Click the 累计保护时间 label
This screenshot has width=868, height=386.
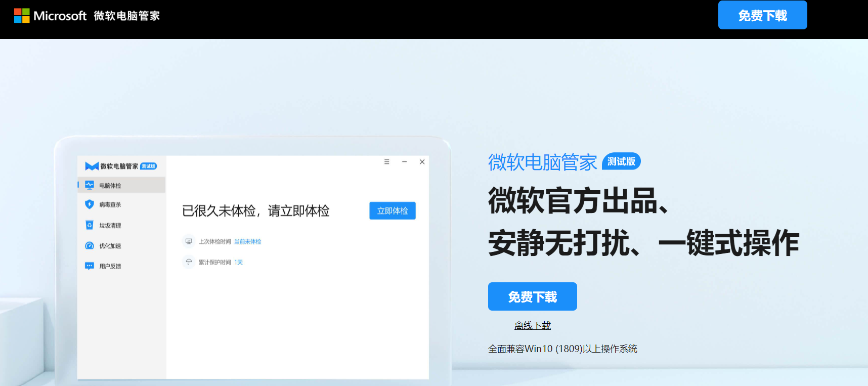point(215,263)
